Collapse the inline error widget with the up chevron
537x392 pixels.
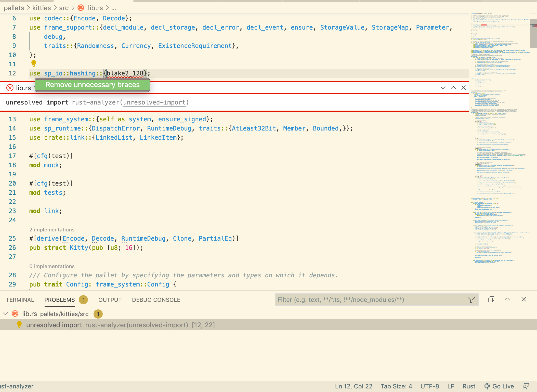pyautogui.click(x=453, y=88)
